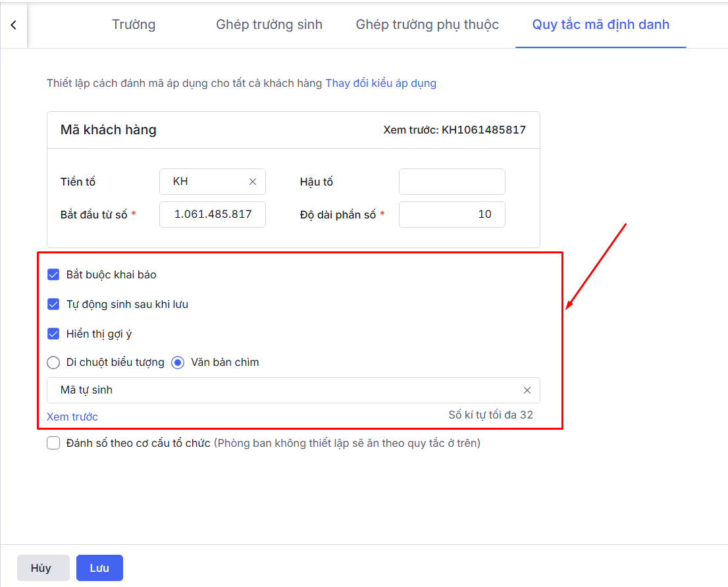Go to Ghép trường phụ thuộc tab
This screenshot has height=587, width=728.
[x=427, y=25]
